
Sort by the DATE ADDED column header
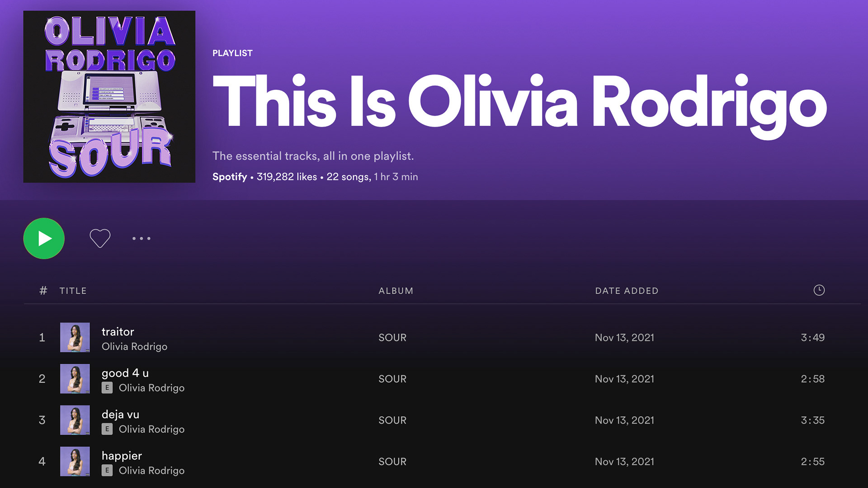[x=627, y=291]
